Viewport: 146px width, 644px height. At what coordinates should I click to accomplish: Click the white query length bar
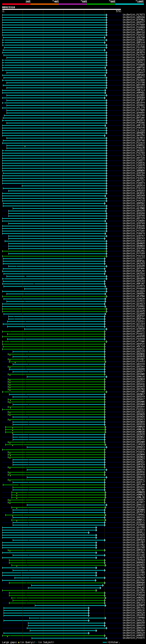click(x=61, y=10)
